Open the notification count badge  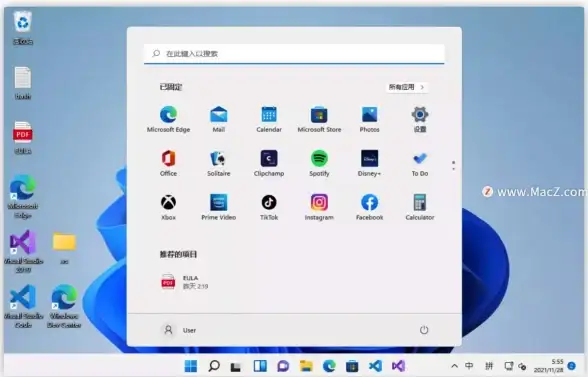[x=572, y=366]
